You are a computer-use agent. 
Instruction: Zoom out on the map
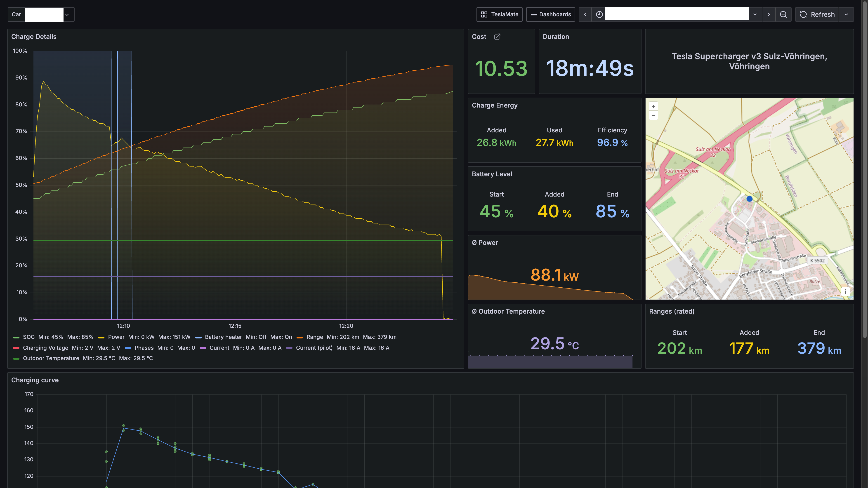pos(653,115)
